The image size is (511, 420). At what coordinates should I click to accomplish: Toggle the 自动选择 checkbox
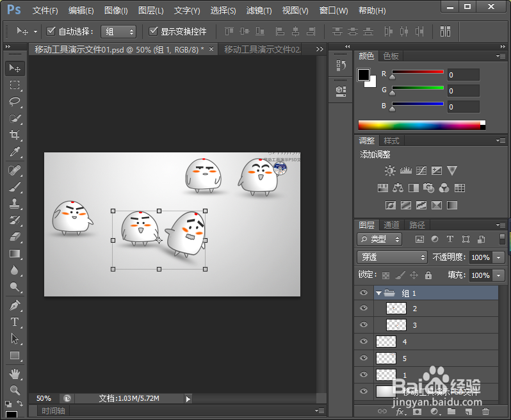coord(51,31)
